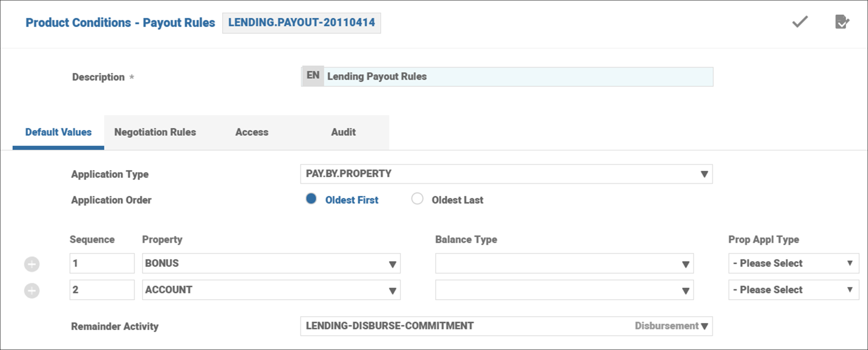Click the Description text field
The image size is (868, 350).
[518, 77]
